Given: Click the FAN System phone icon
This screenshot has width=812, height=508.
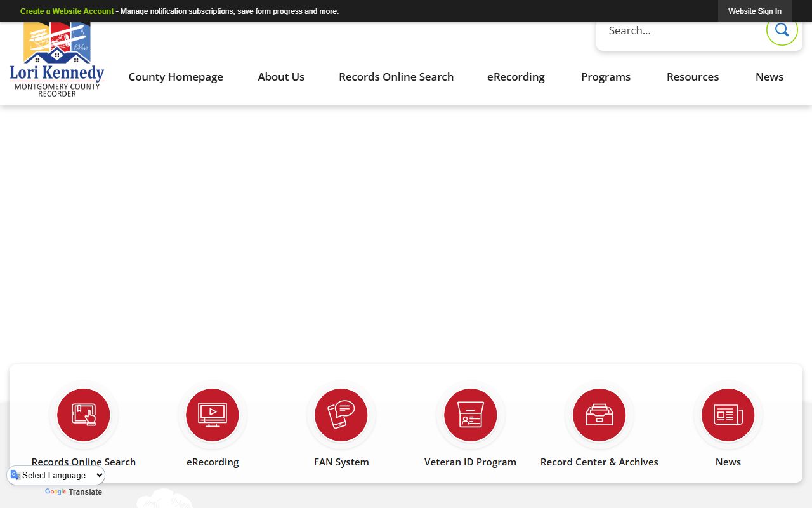Looking at the screenshot, I should (x=341, y=415).
